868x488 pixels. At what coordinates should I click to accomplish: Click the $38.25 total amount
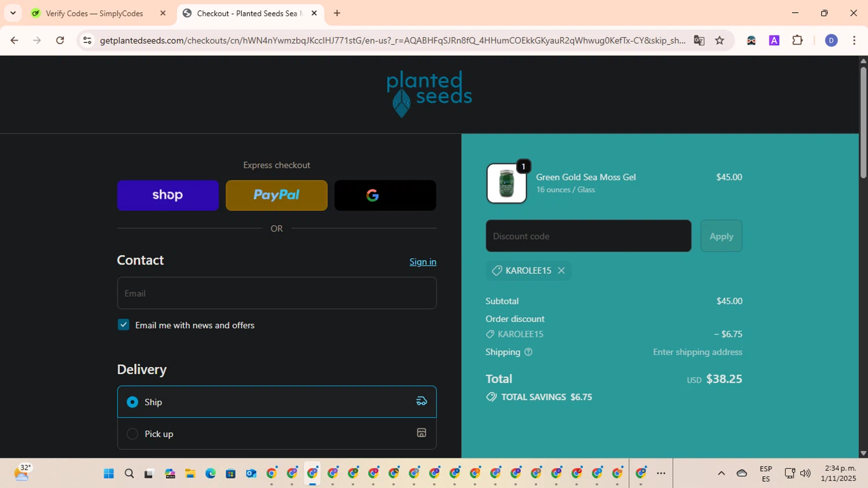pos(724,379)
